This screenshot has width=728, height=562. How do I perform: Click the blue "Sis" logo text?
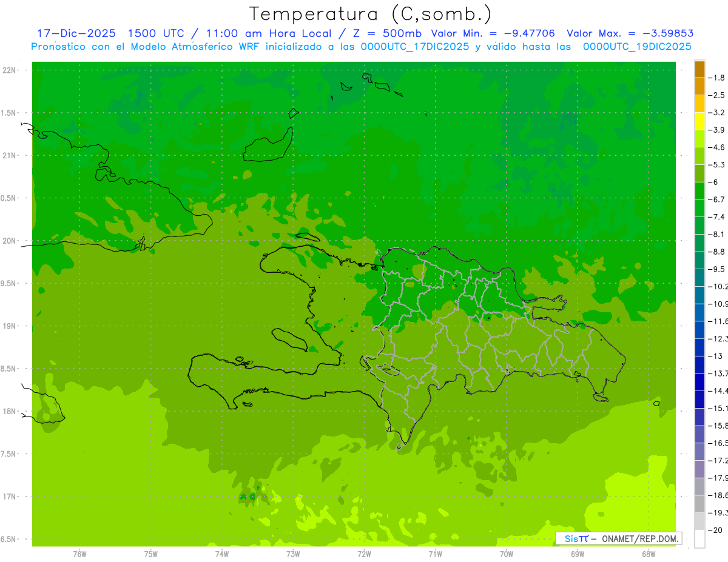(x=571, y=538)
